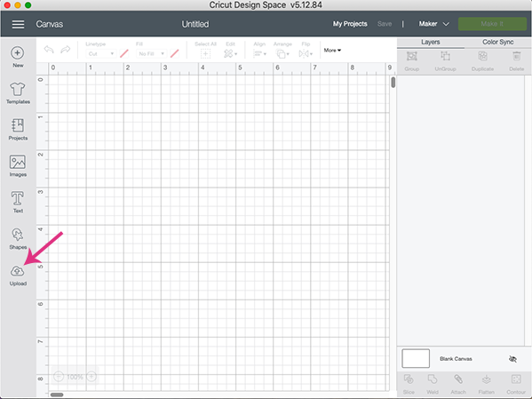This screenshot has height=399, width=532.
Task: Expand the Align dropdown
Action: click(x=260, y=53)
